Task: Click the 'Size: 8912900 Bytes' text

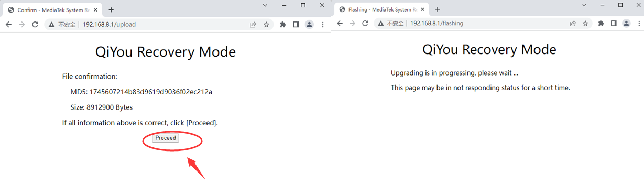Action: click(102, 107)
